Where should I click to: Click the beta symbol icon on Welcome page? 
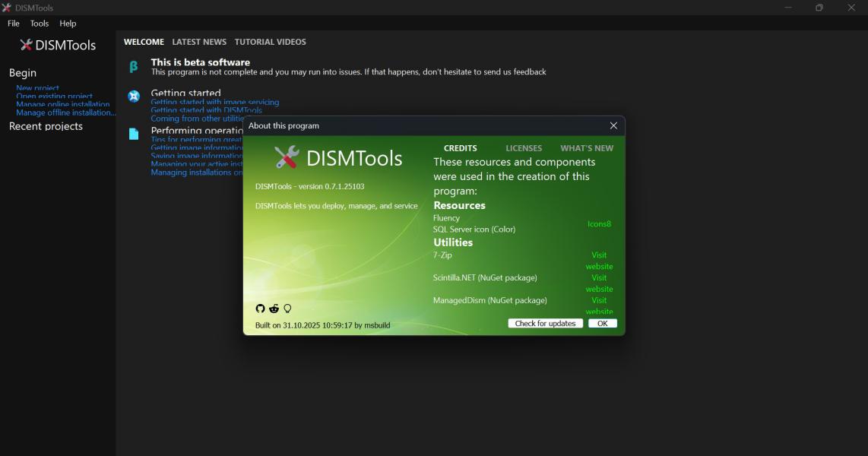[134, 67]
